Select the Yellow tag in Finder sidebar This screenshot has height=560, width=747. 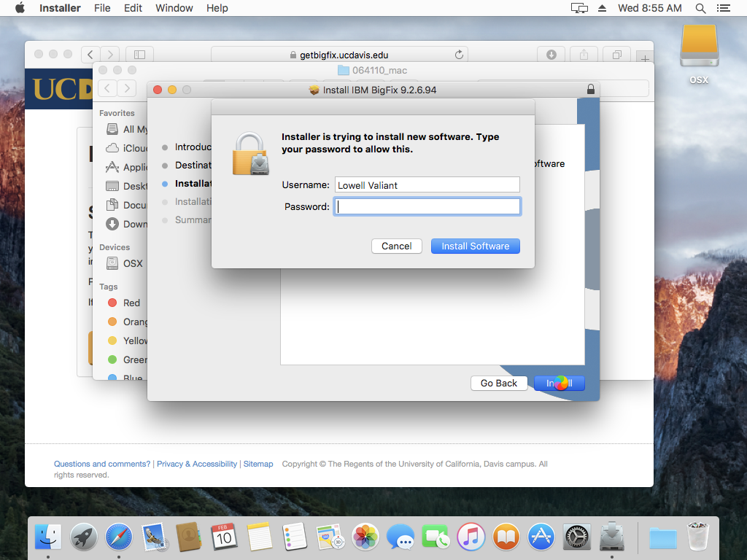click(x=128, y=341)
